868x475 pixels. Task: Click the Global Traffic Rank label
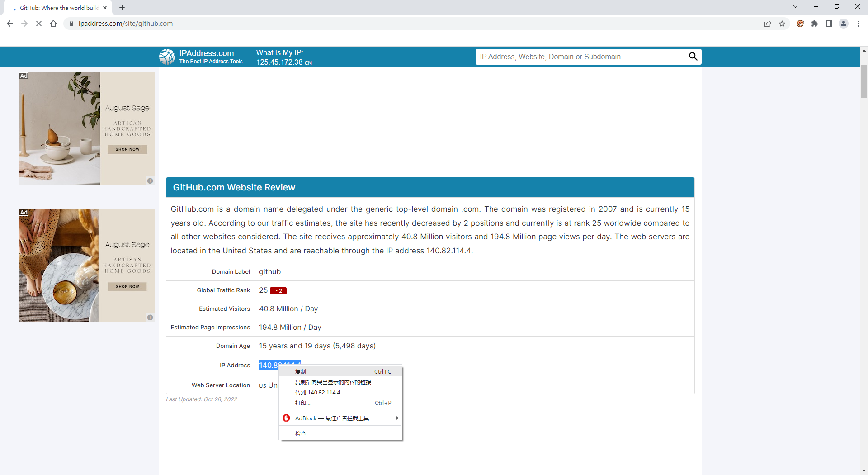pyautogui.click(x=223, y=290)
